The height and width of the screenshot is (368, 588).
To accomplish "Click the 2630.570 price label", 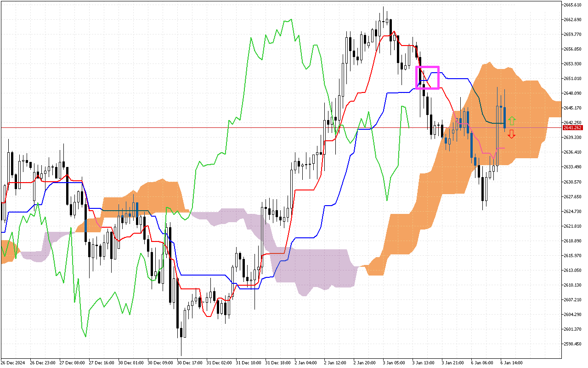I will coord(572,182).
